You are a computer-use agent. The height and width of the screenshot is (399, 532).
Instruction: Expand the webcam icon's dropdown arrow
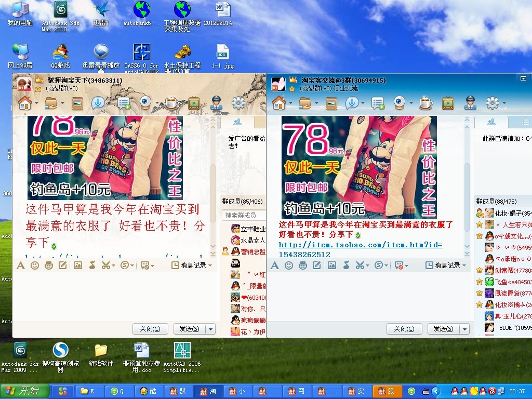pyautogui.click(x=410, y=103)
